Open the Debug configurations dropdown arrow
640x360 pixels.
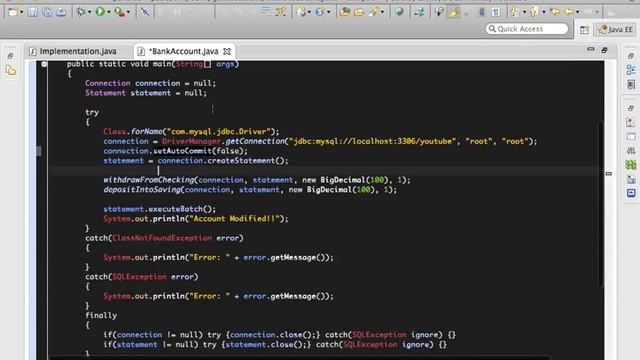click(89, 13)
